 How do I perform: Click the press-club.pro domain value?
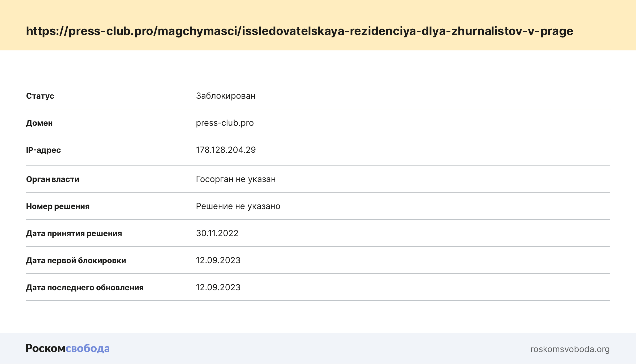225,123
